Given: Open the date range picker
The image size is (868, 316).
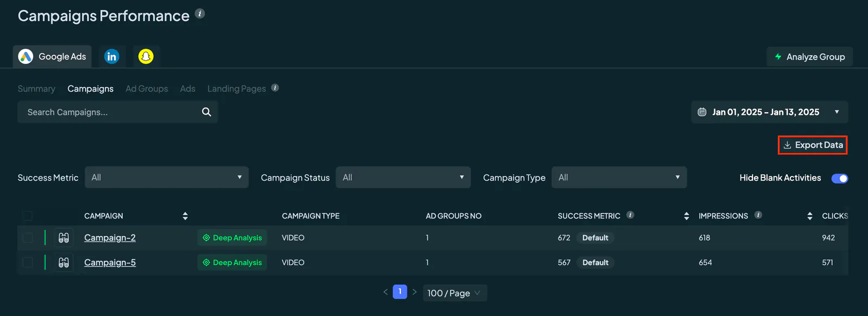Looking at the screenshot, I should click(769, 112).
